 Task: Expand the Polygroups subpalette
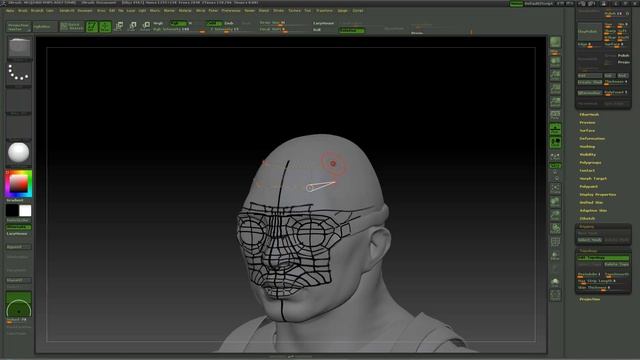[590, 163]
